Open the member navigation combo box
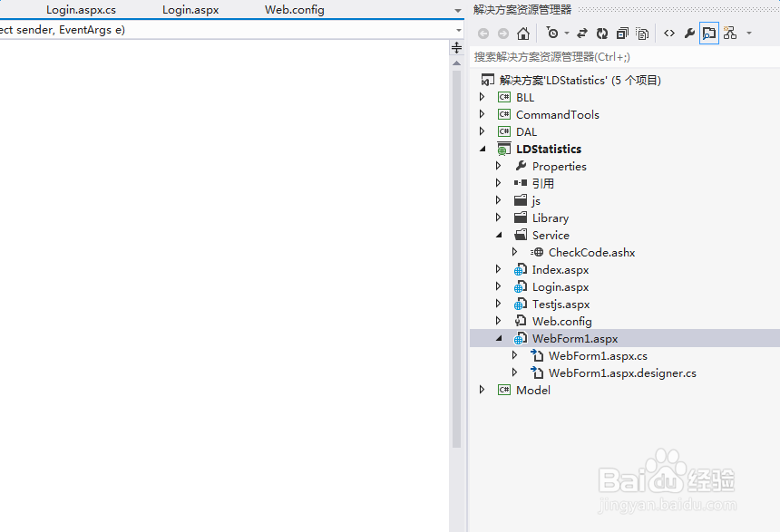The height and width of the screenshot is (532, 780). pos(232,30)
